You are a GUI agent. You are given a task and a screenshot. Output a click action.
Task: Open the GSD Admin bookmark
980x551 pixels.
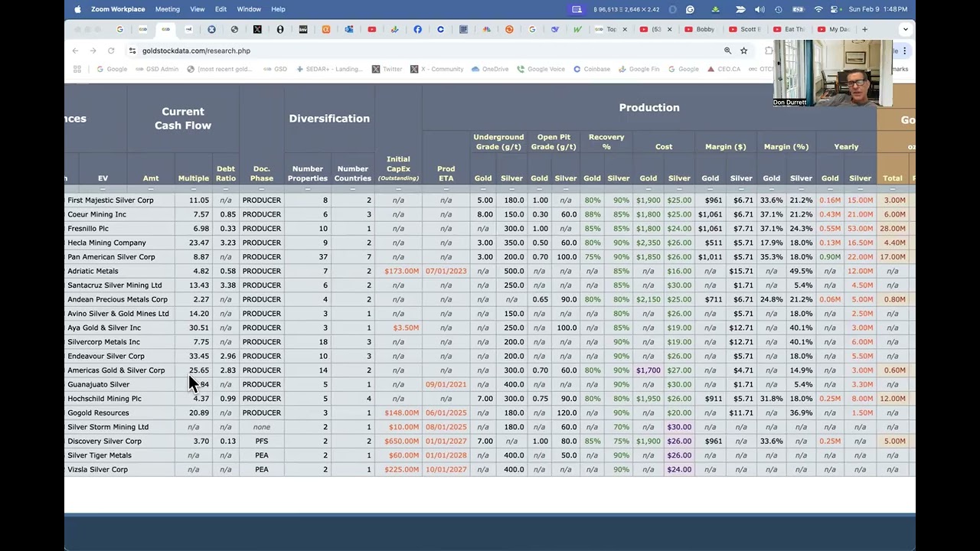point(157,69)
